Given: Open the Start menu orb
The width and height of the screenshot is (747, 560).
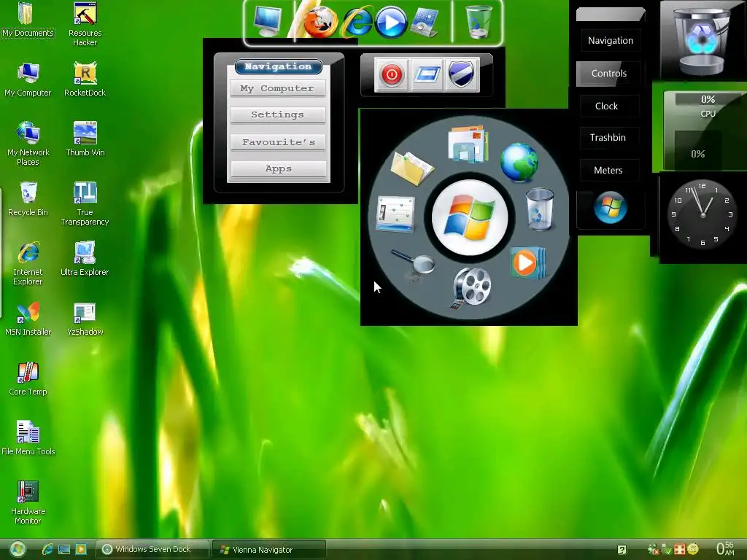Looking at the screenshot, I should pos(18,550).
